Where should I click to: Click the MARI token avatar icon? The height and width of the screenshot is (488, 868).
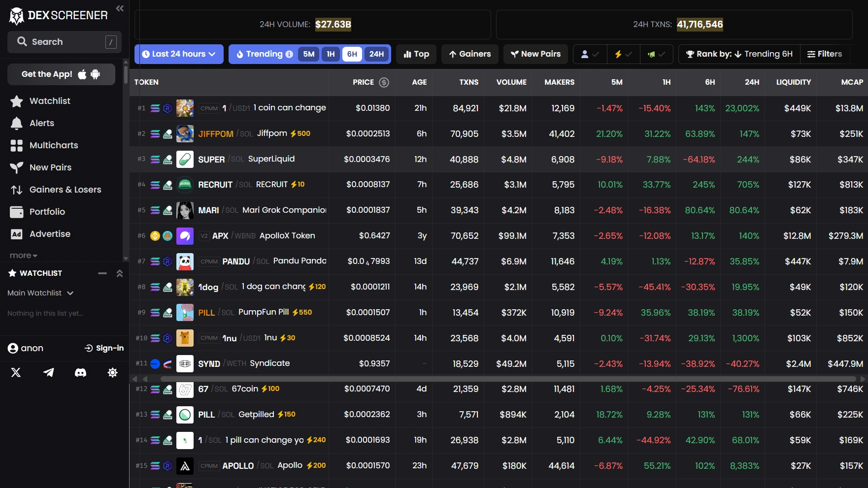click(185, 210)
